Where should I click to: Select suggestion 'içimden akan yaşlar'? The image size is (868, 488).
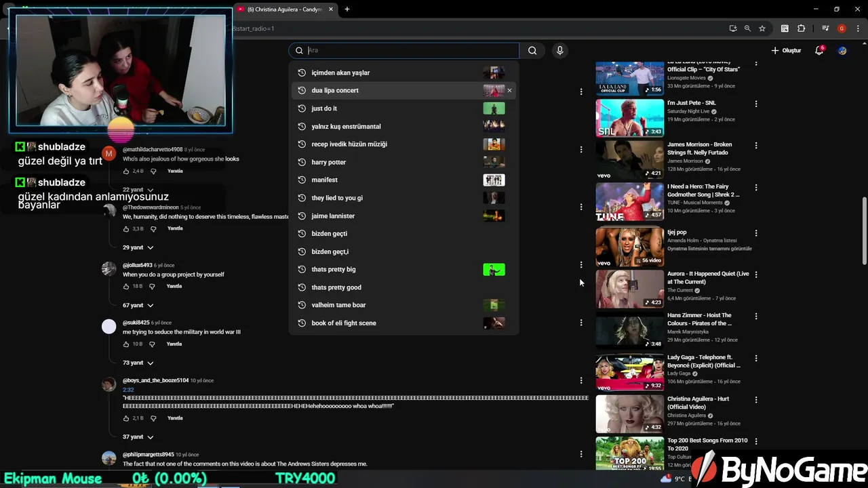pyautogui.click(x=403, y=73)
